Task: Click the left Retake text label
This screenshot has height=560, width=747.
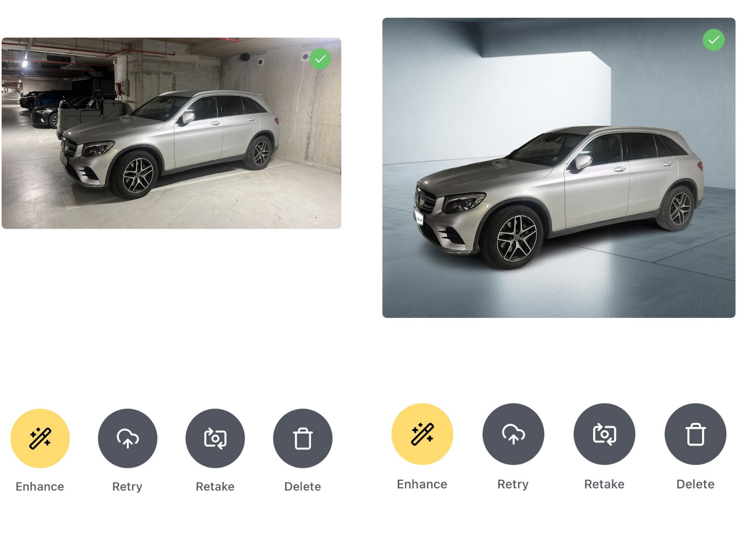Action: 215,486
